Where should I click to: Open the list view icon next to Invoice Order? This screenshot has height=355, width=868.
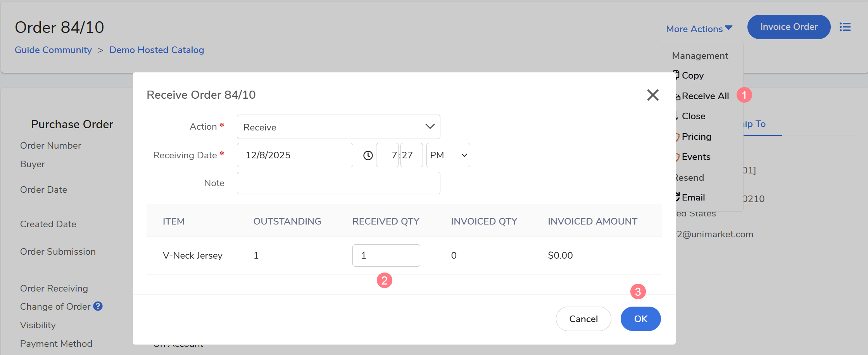[x=845, y=27]
